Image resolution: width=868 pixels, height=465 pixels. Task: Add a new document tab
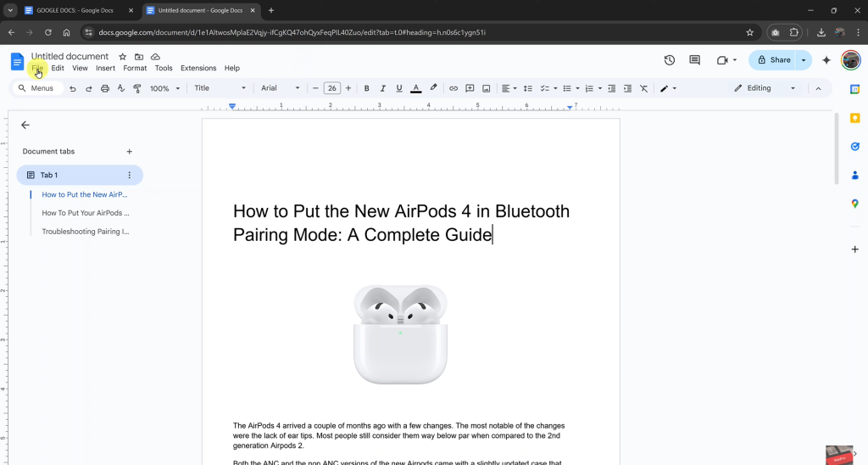[129, 151]
